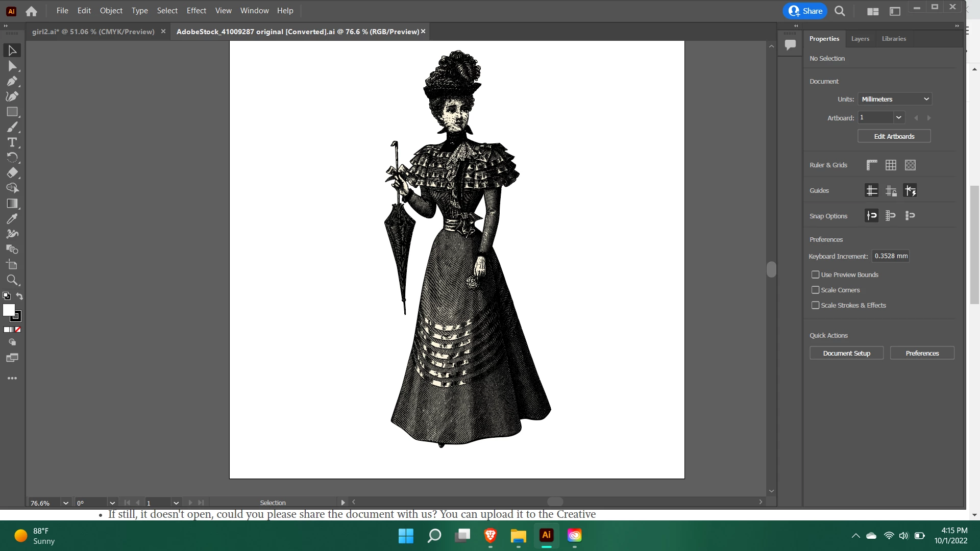Viewport: 980px width, 551px height.
Task: Switch to the Layers tab
Action: (860, 39)
